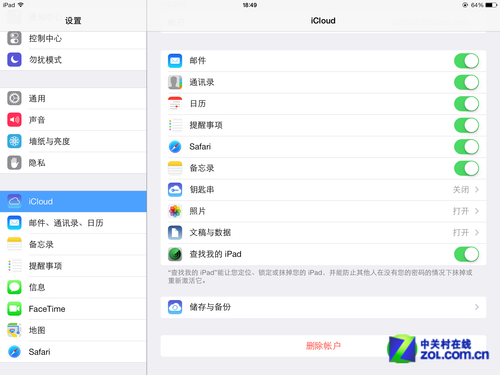Screen dimensions: 500x375
Task: Tap the Safari compass icon in iCloud list
Action: 175,147
